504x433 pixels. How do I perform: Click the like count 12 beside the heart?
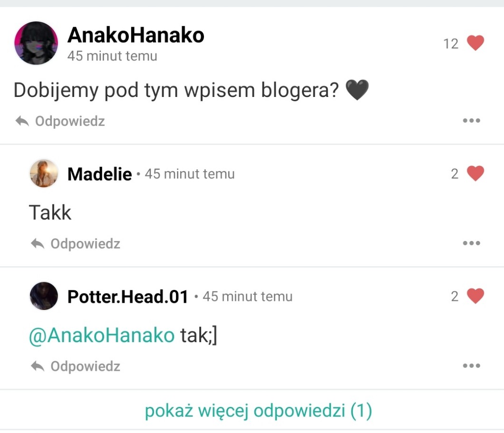[451, 44]
